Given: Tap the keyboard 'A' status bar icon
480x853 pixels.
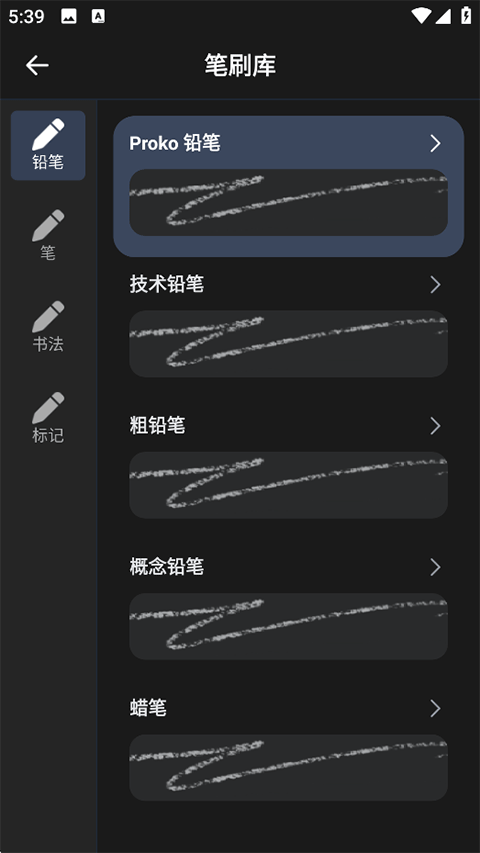Looking at the screenshot, I should [98, 17].
